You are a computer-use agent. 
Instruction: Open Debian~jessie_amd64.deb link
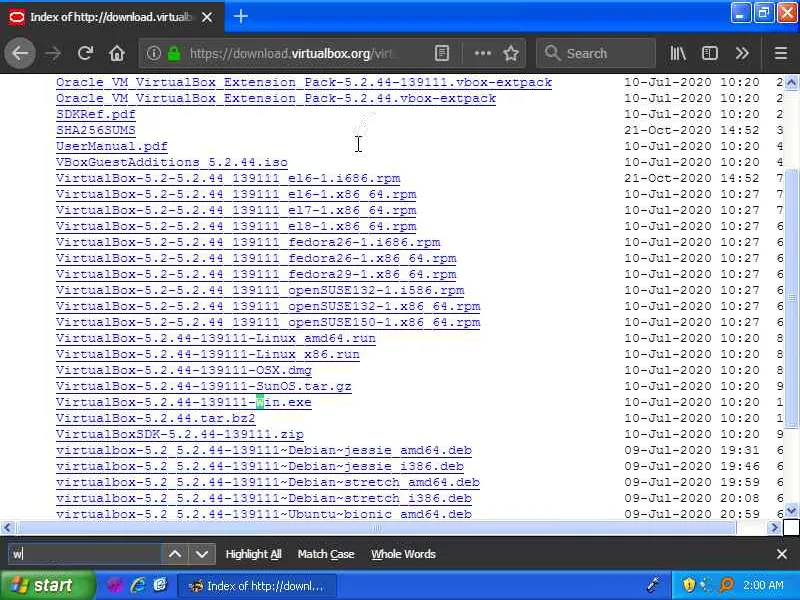264,451
